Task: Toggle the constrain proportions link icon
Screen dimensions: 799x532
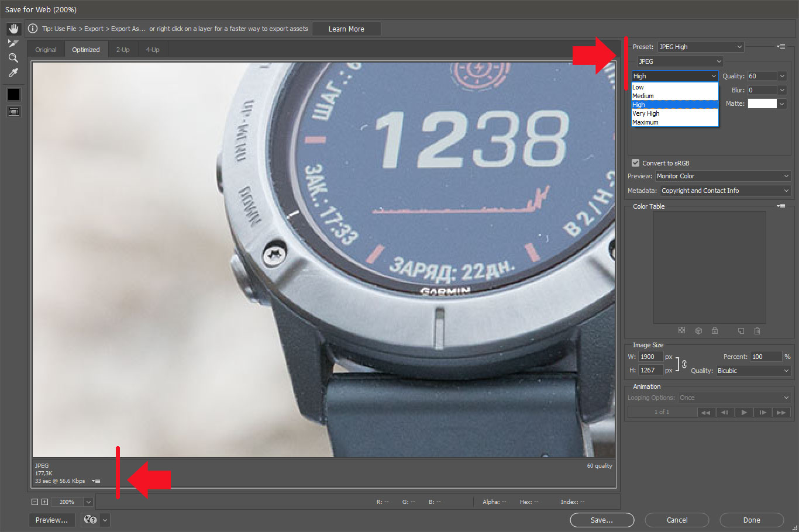Action: pyautogui.click(x=684, y=364)
